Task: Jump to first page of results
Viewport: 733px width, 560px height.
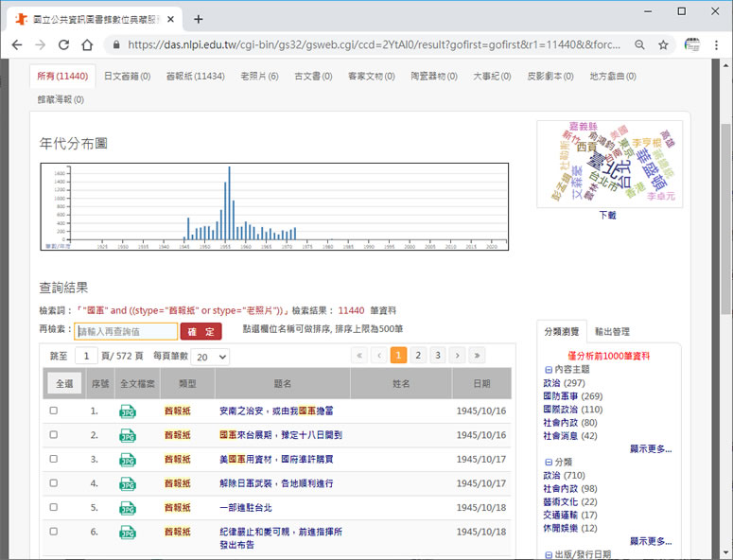Action: click(359, 356)
